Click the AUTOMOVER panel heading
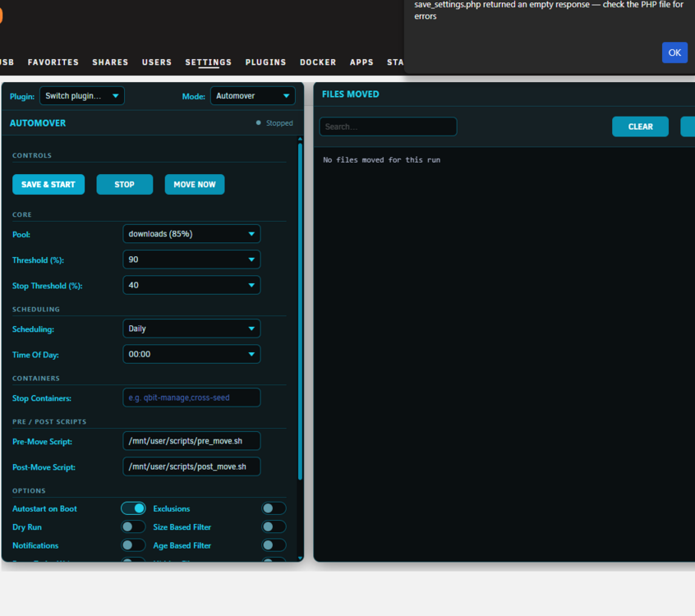 [38, 123]
